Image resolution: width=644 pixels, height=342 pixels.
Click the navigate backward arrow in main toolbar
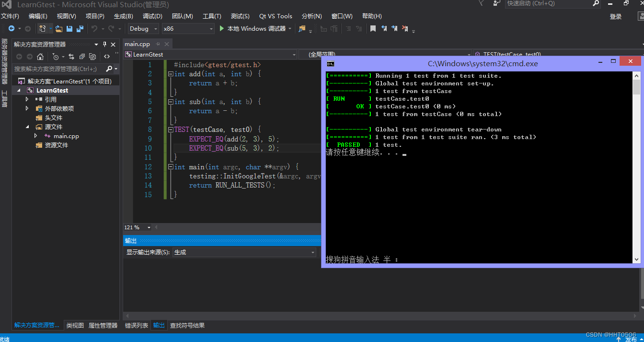pyautogui.click(x=11, y=29)
